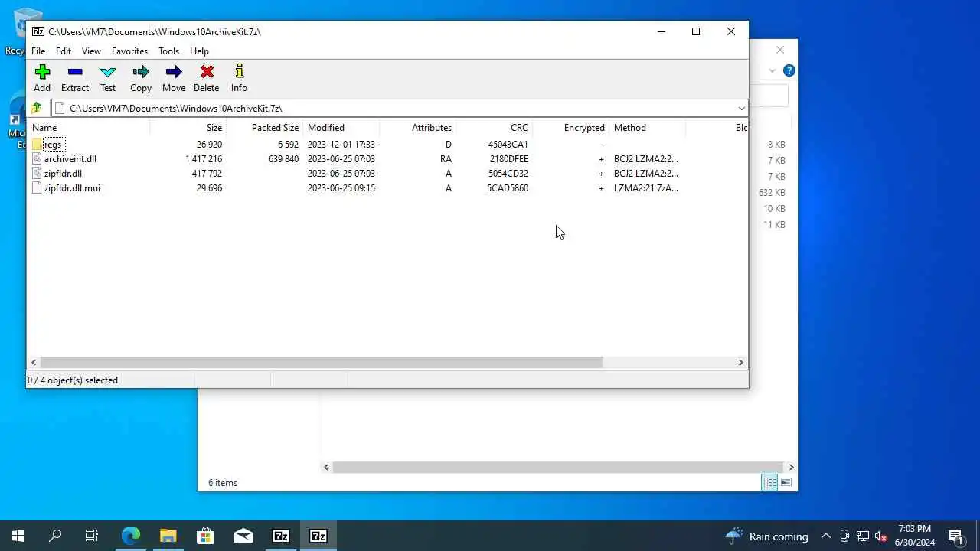Show hidden system tray icons

tap(826, 536)
